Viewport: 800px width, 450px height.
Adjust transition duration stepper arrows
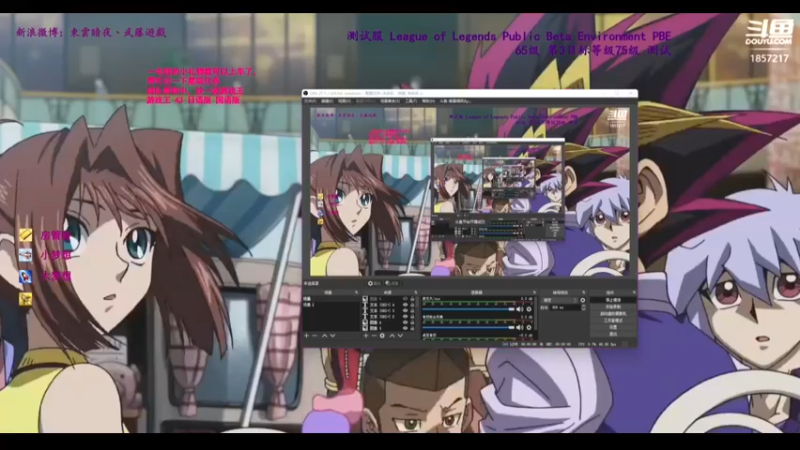pyautogui.click(x=584, y=308)
